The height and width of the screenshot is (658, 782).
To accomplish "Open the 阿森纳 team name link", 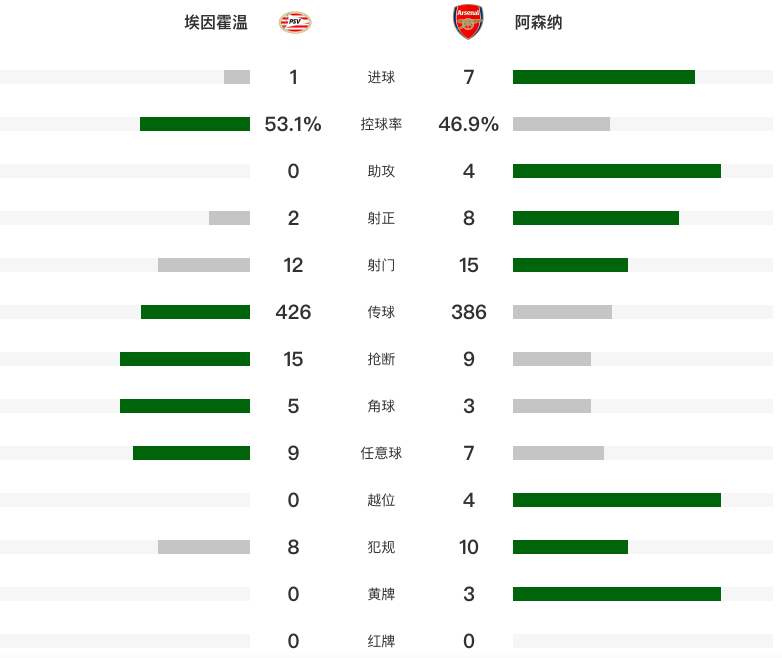I will [538, 22].
